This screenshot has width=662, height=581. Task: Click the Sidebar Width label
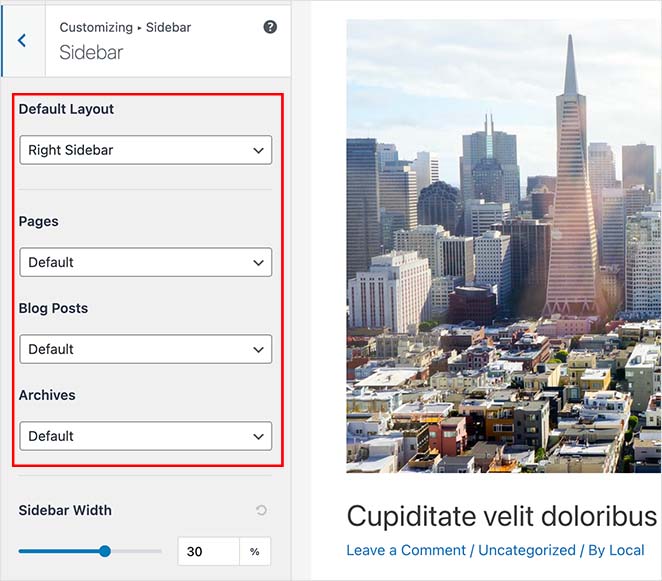(x=65, y=510)
